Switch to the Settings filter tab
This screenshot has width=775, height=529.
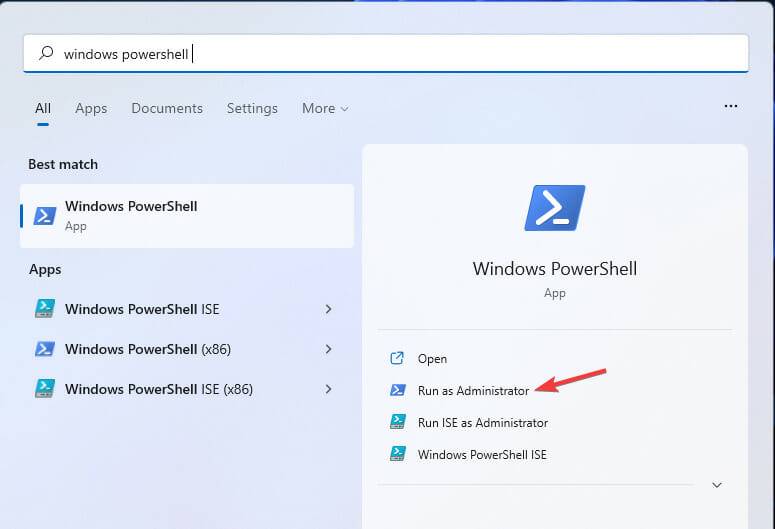(x=252, y=108)
